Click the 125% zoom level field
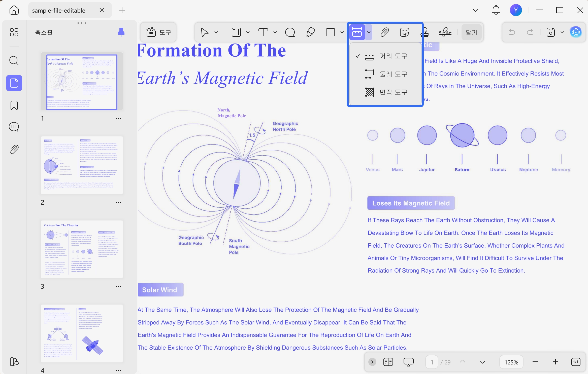The width and height of the screenshot is (588, 374). (511, 362)
